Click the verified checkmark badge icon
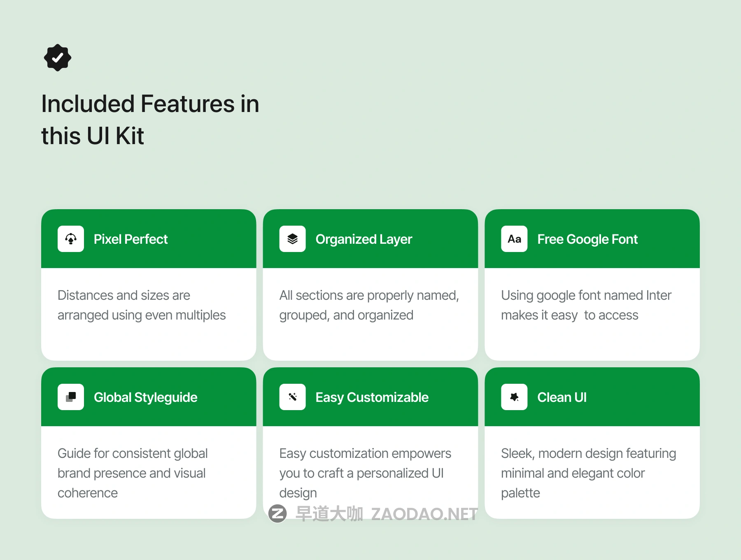The height and width of the screenshot is (560, 741). coord(58,58)
